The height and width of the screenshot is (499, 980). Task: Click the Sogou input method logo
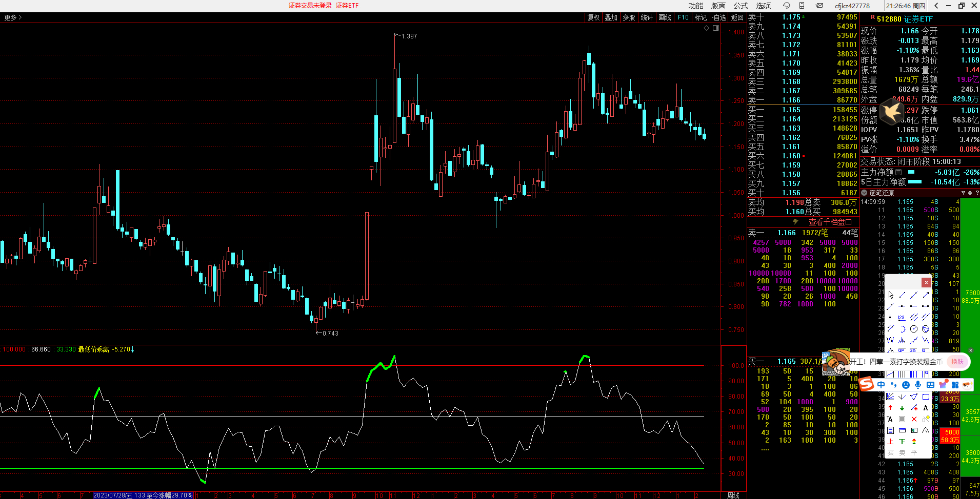coord(867,384)
